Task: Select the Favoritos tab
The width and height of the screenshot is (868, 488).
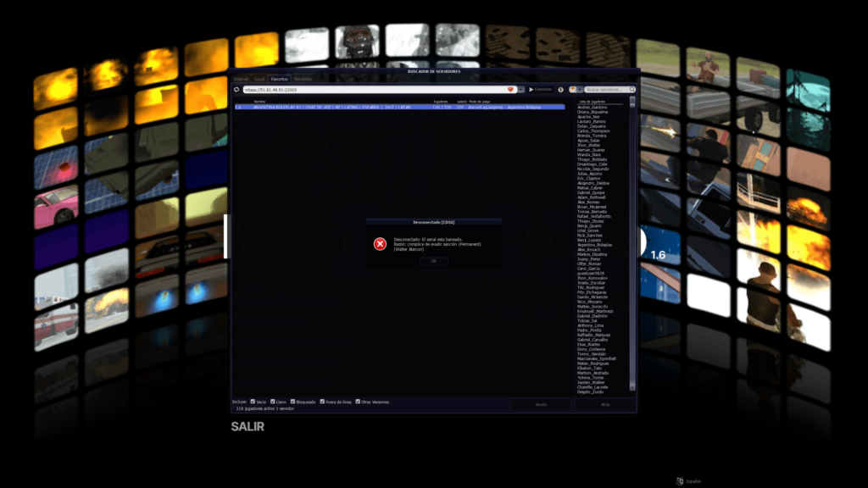Action: pos(279,79)
